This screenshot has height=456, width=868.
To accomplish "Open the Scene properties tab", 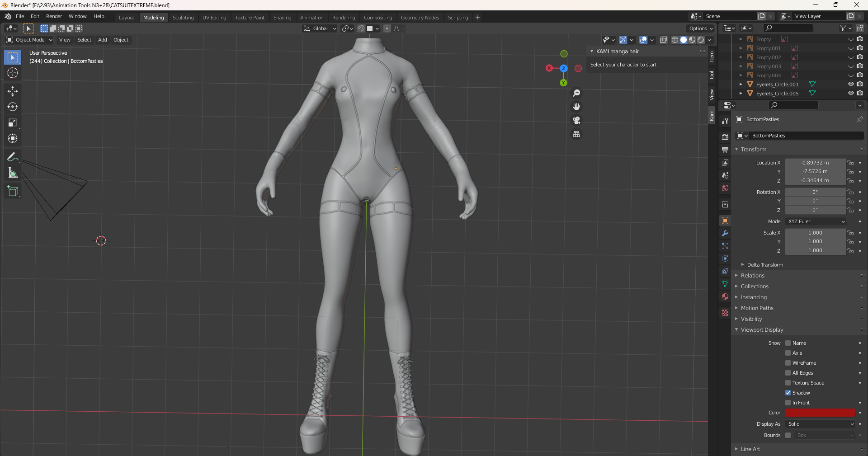I will [725, 175].
